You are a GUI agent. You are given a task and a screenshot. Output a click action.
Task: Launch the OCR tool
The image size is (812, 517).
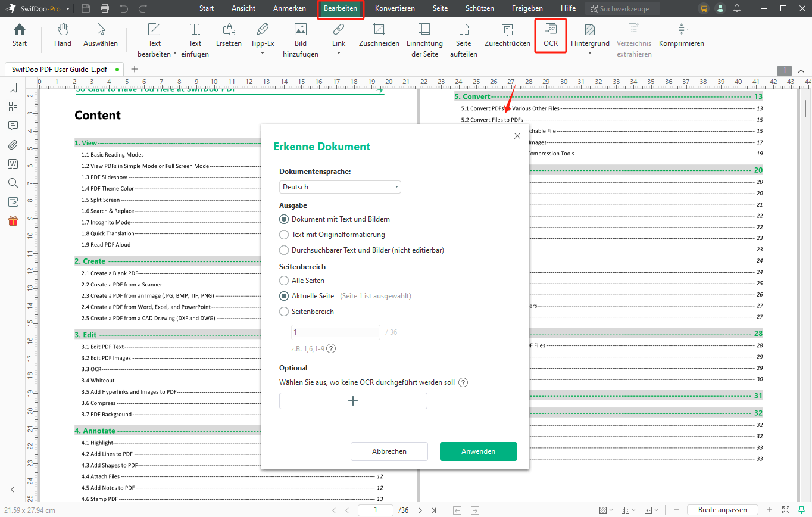(x=551, y=35)
